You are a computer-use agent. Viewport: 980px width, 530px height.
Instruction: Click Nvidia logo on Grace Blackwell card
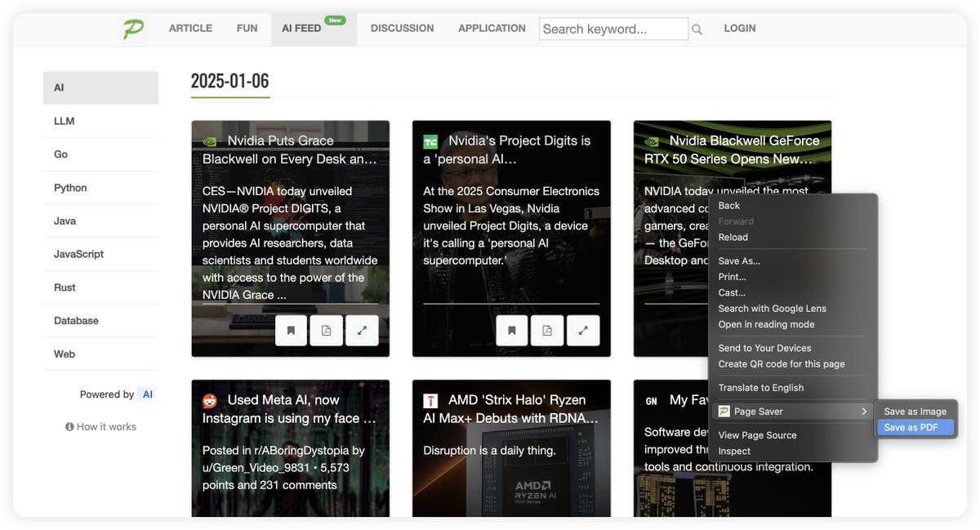210,141
